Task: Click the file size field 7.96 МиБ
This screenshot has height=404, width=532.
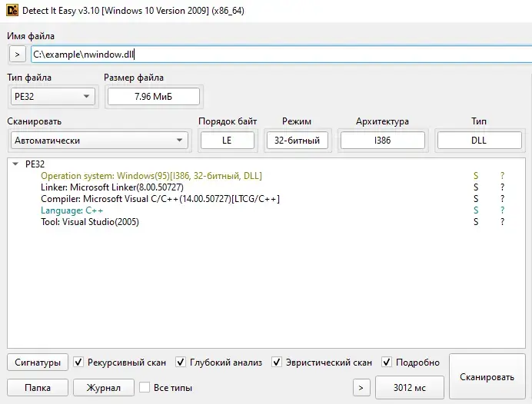Action: pos(153,97)
